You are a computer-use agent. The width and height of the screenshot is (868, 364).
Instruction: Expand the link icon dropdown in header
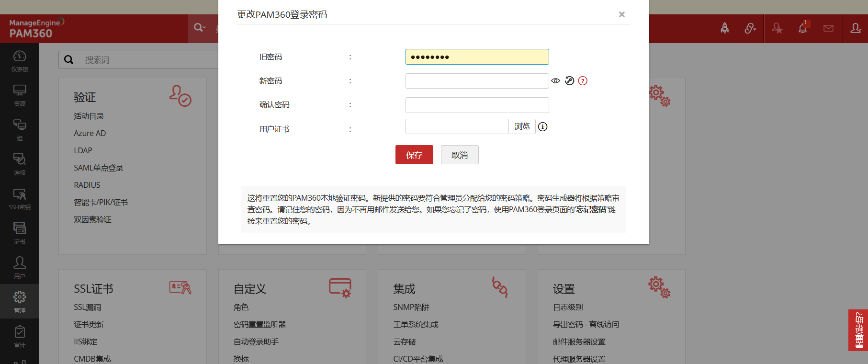pyautogui.click(x=750, y=28)
